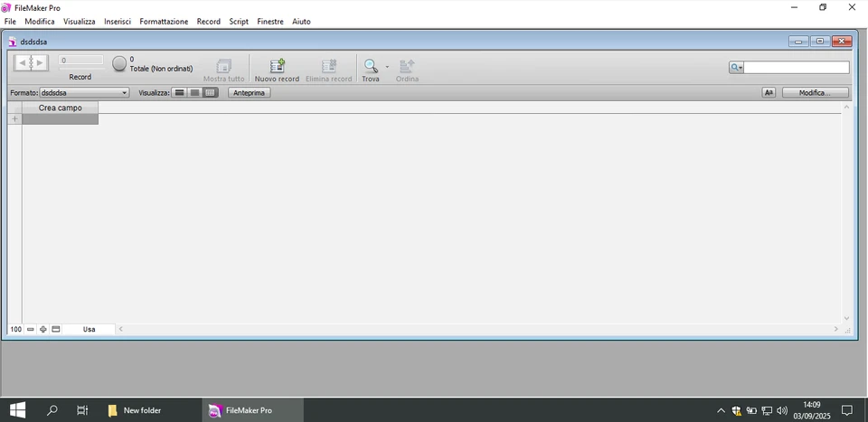This screenshot has height=422, width=868.
Task: Click the record number field
Action: pyautogui.click(x=80, y=60)
